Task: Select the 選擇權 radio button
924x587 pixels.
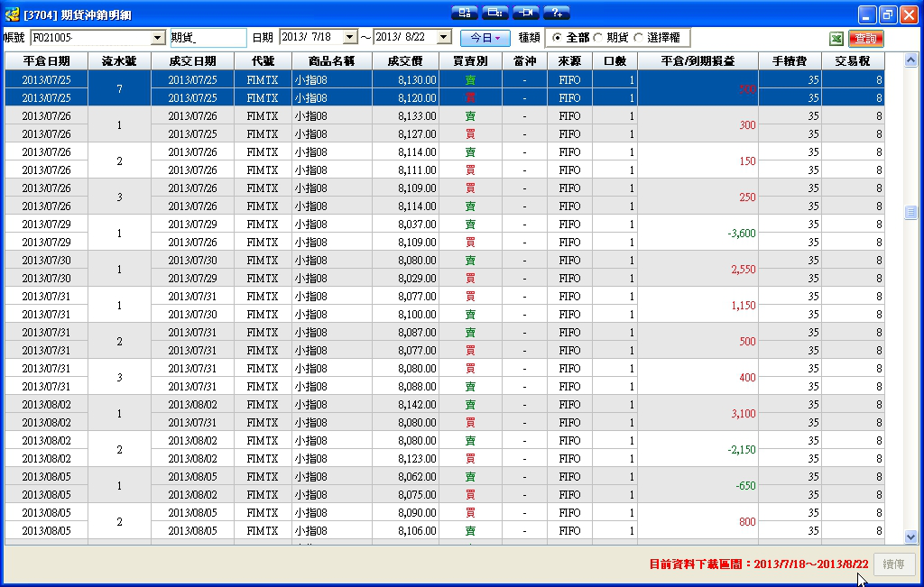Action: [638, 38]
